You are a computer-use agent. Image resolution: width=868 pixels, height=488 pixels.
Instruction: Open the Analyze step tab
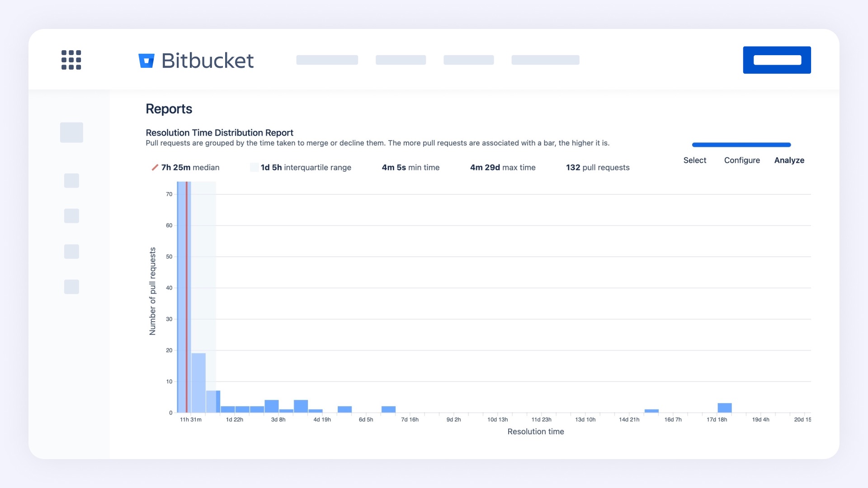click(x=789, y=160)
